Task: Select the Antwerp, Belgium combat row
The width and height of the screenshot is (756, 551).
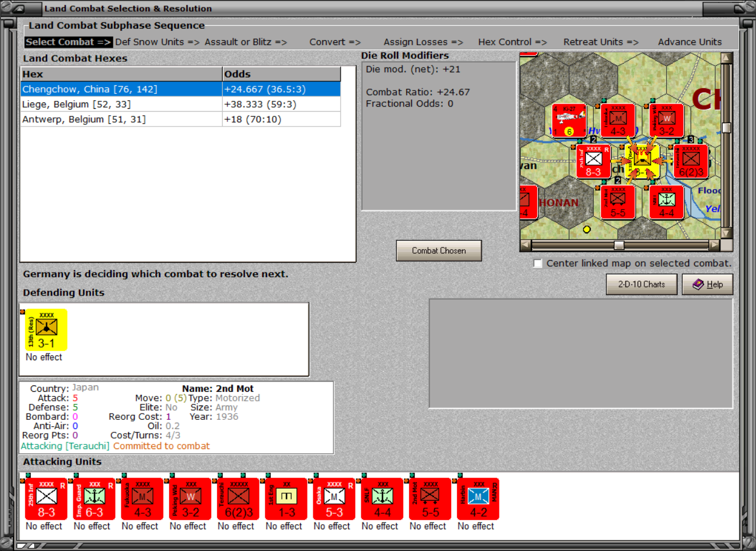Action: point(180,119)
